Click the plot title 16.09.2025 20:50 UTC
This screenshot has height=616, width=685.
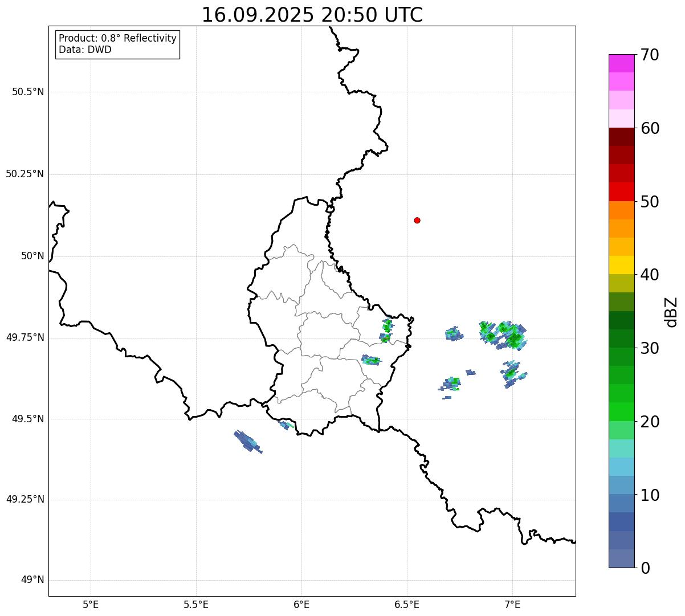pyautogui.click(x=312, y=15)
